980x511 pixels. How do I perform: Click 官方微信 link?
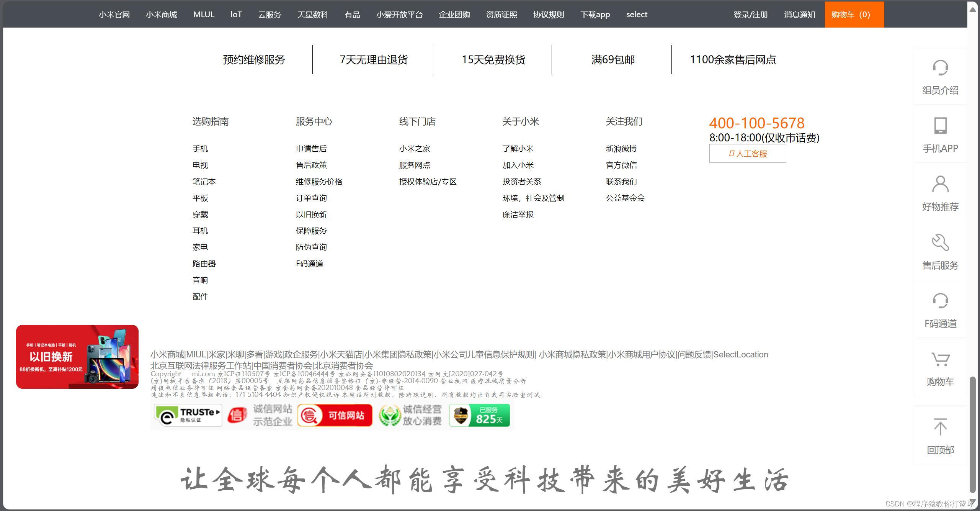(621, 165)
